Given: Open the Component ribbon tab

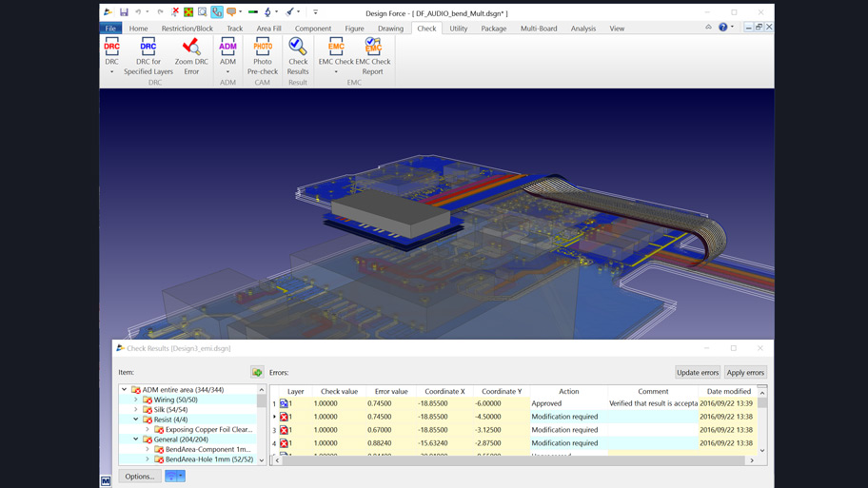Looking at the screenshot, I should tap(312, 29).
